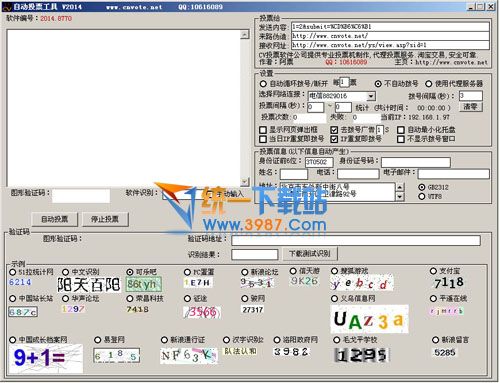The width and height of the screenshot is (500, 383).
Task: Select 新浪论坛 sample radio button
Action: (244, 272)
